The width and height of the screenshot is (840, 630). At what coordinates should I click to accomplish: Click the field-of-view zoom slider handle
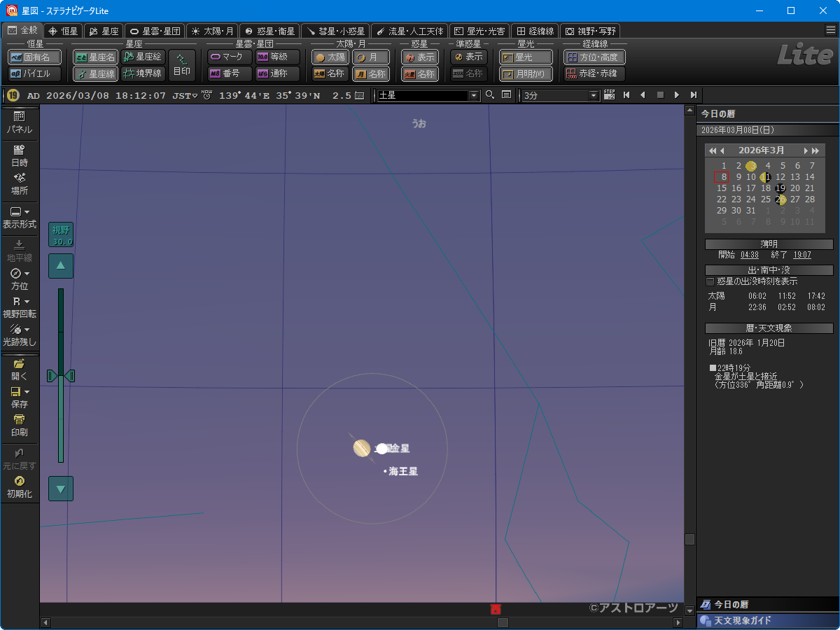[61, 377]
